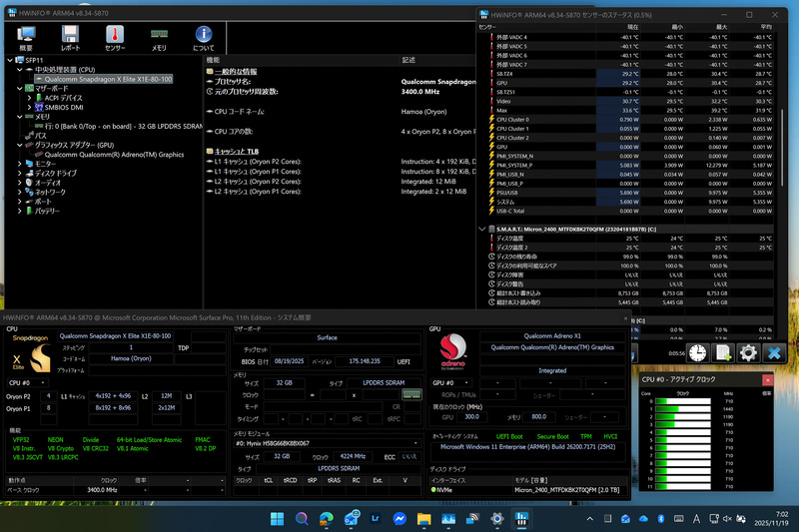Screen dimensions: 799x532
Task: Collapse the マザーボード tree node
Action: (x=19, y=89)
